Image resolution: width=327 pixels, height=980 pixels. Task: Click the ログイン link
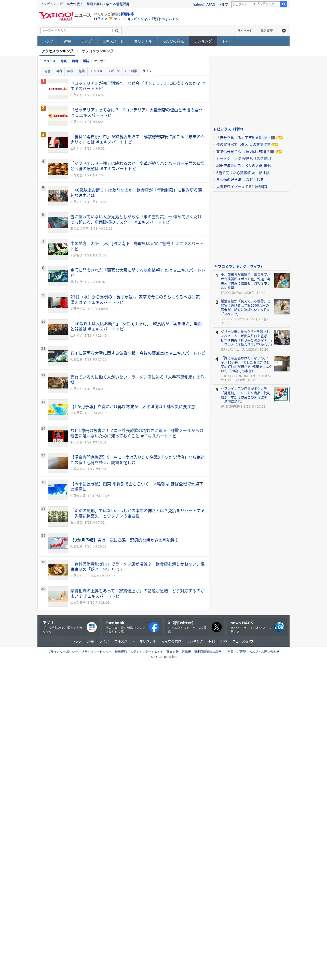[x=100, y=19]
